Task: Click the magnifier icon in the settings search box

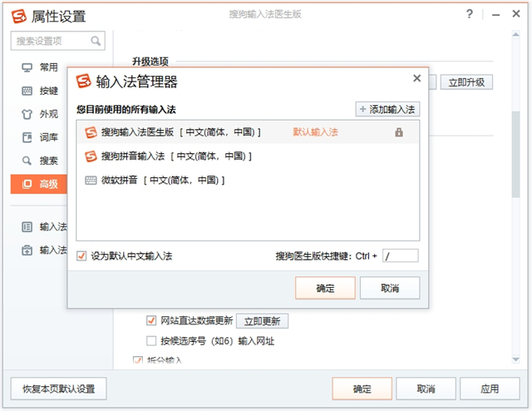Action: pyautogui.click(x=96, y=41)
